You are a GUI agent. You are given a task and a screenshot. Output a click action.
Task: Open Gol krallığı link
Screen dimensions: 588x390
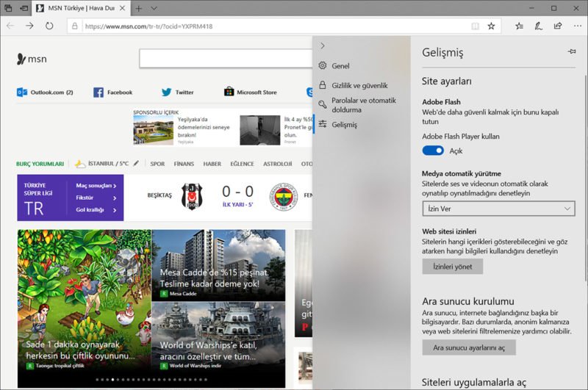96,210
